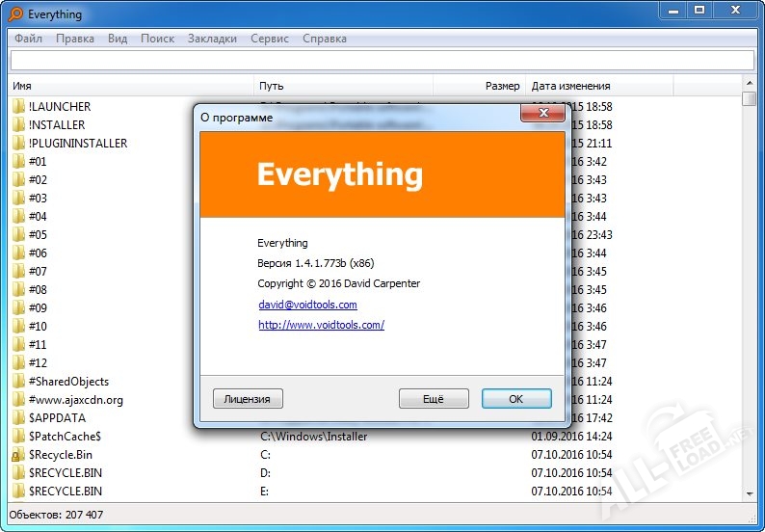Open the Сервис menu
This screenshot has height=532, width=765.
(270, 39)
